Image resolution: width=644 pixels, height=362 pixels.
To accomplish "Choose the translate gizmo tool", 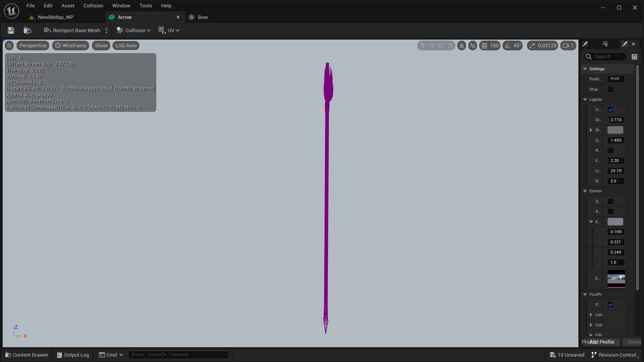I will point(432,46).
